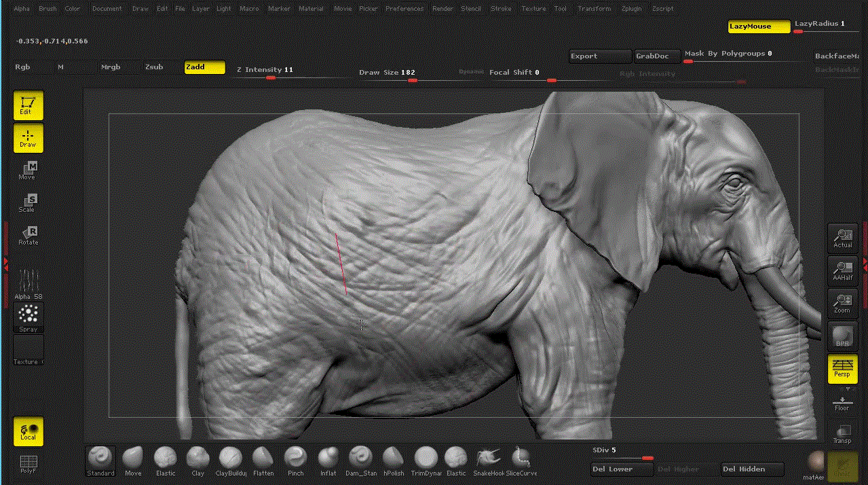Toggle the Zadd mode
Image resolution: width=868 pixels, height=485 pixels.
[204, 67]
